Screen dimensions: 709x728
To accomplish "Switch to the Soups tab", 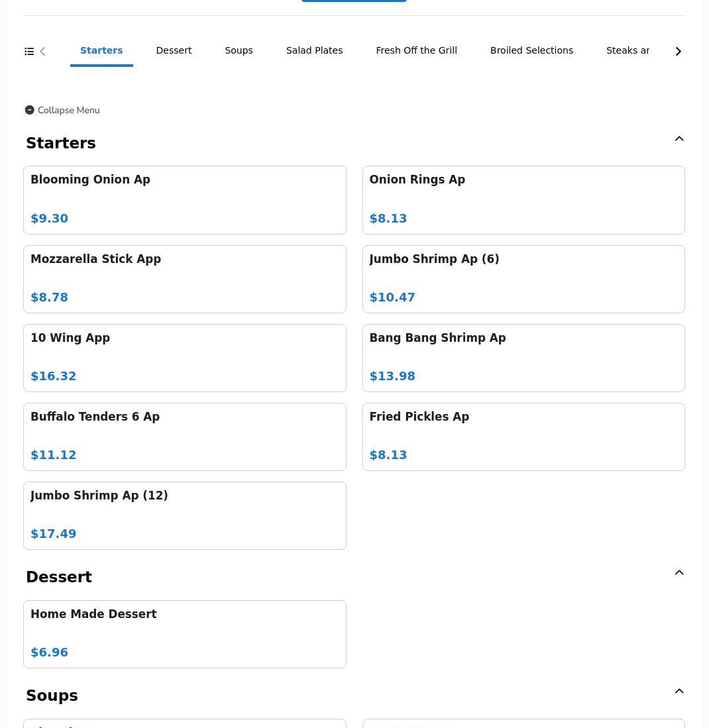I will click(239, 51).
